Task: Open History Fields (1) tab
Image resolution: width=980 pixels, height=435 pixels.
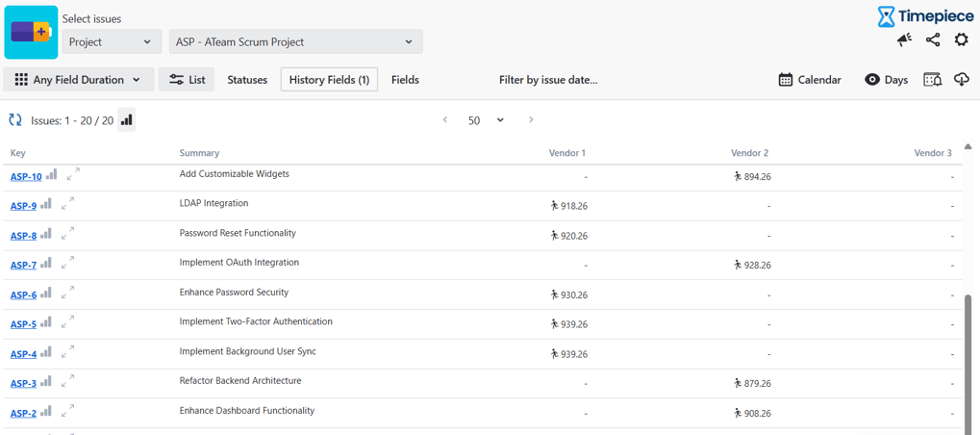Action: pos(329,80)
